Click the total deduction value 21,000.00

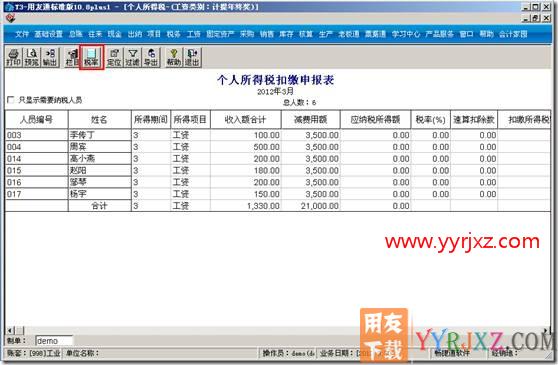311,206
